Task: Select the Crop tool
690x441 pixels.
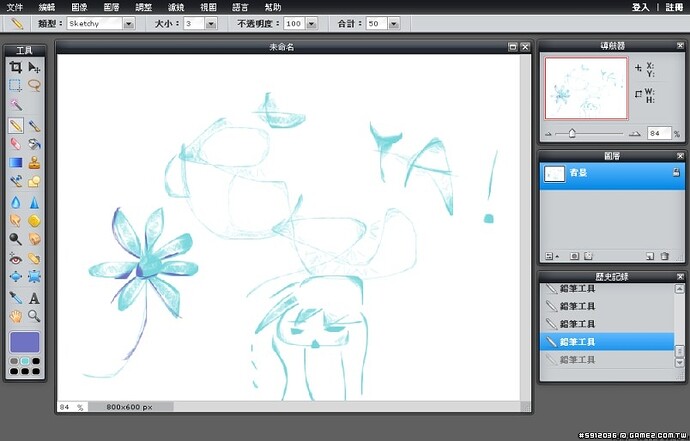Action: click(x=15, y=67)
